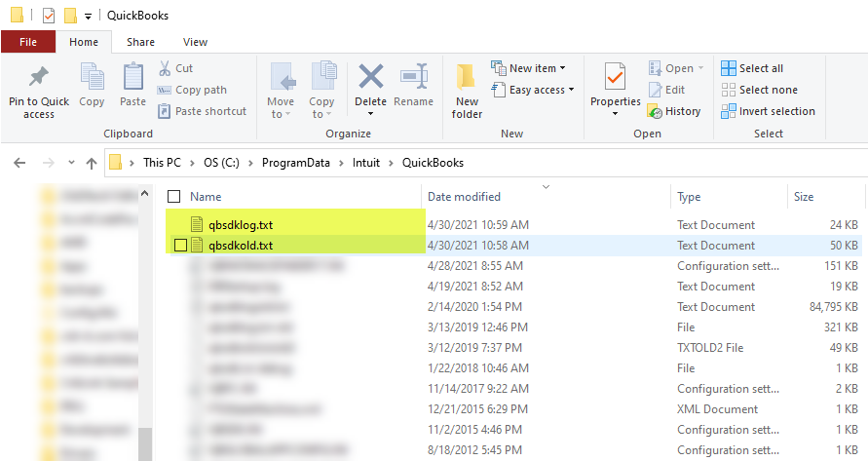Open the File menu tab

[x=28, y=42]
